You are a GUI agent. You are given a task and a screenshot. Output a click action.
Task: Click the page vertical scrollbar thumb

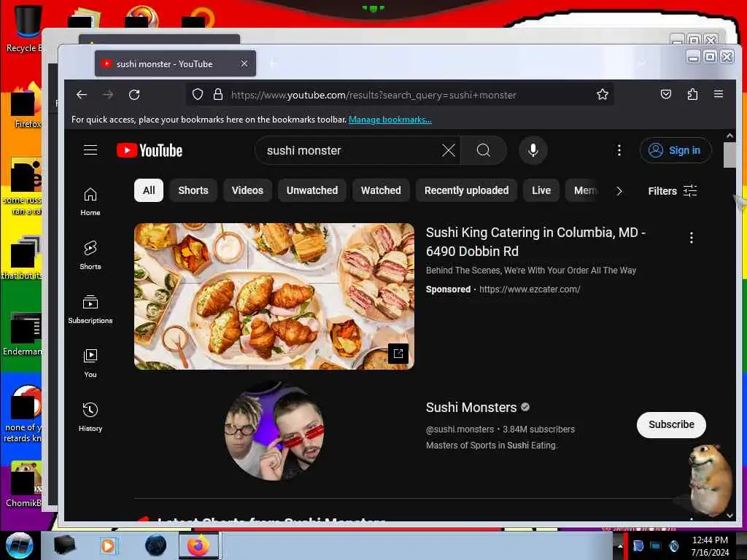point(729,155)
